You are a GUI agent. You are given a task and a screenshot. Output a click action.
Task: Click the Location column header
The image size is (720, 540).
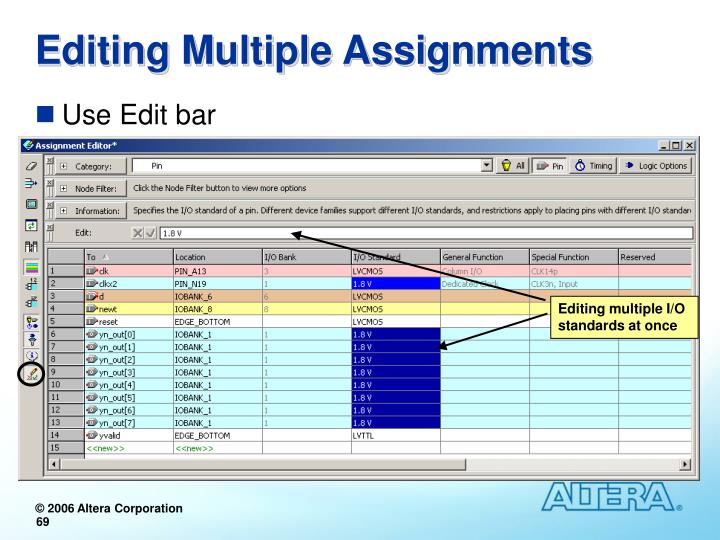tap(218, 257)
